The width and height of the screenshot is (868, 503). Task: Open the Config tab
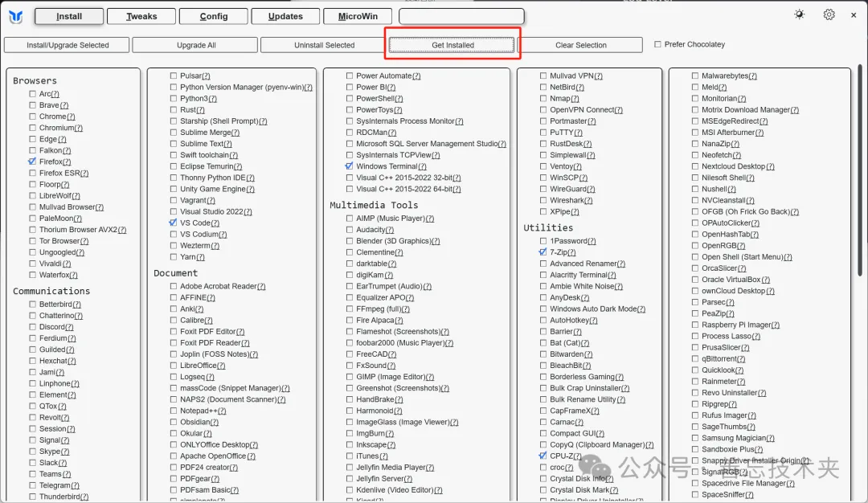click(214, 16)
